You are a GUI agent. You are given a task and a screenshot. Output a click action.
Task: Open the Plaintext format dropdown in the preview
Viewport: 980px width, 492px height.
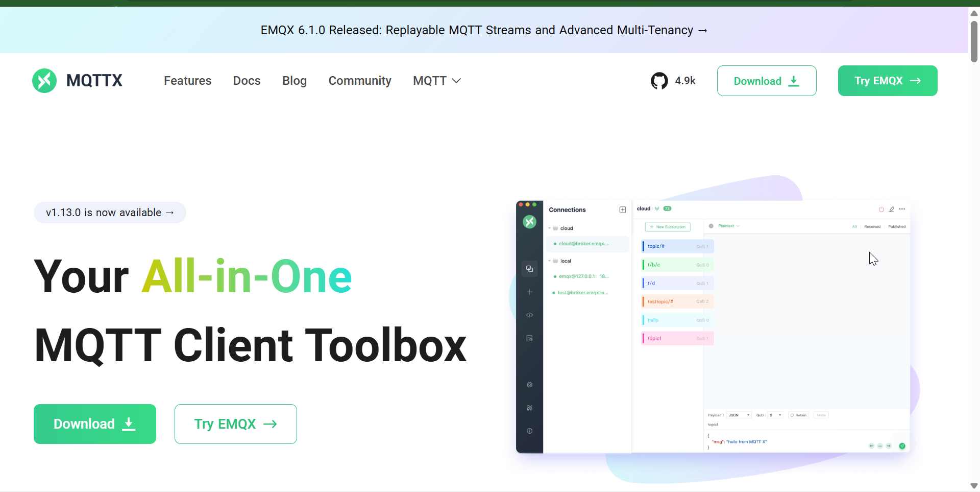coord(728,226)
